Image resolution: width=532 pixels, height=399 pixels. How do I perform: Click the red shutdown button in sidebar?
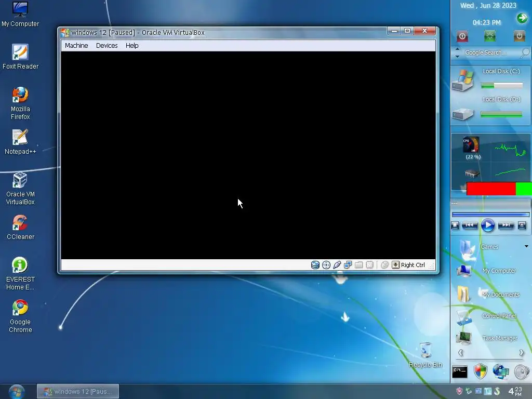(x=462, y=36)
